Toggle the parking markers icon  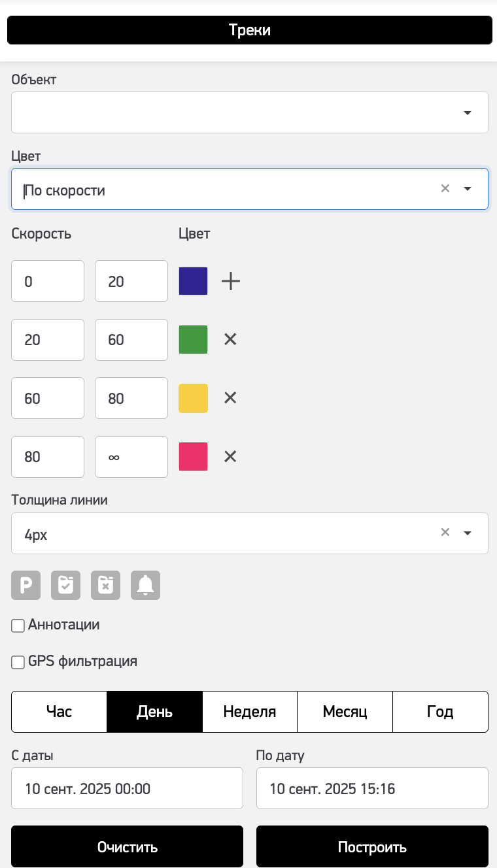(26, 586)
